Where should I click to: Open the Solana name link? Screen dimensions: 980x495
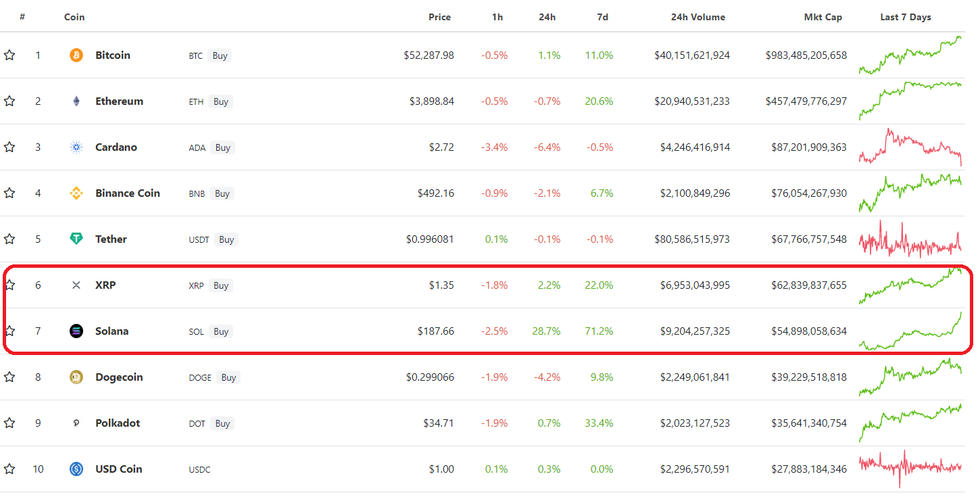(112, 331)
